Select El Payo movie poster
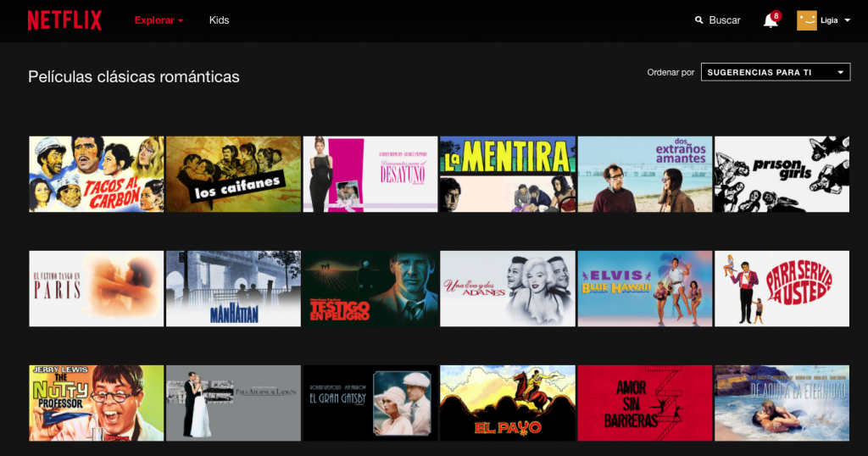Viewport: 868px width, 456px height. 508,403
